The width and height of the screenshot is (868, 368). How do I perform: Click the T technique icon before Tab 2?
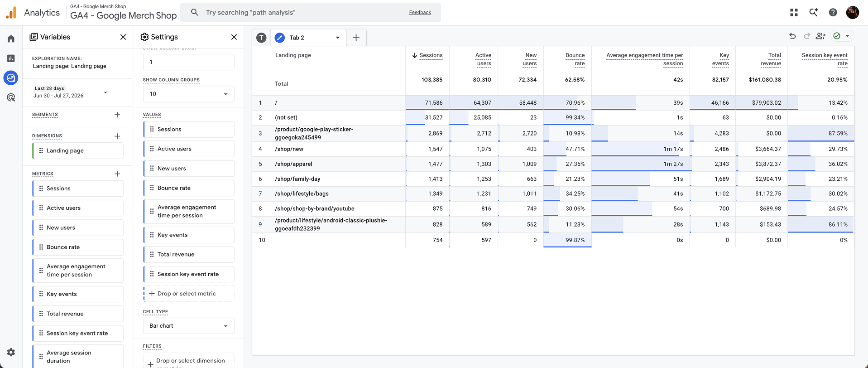coord(261,38)
